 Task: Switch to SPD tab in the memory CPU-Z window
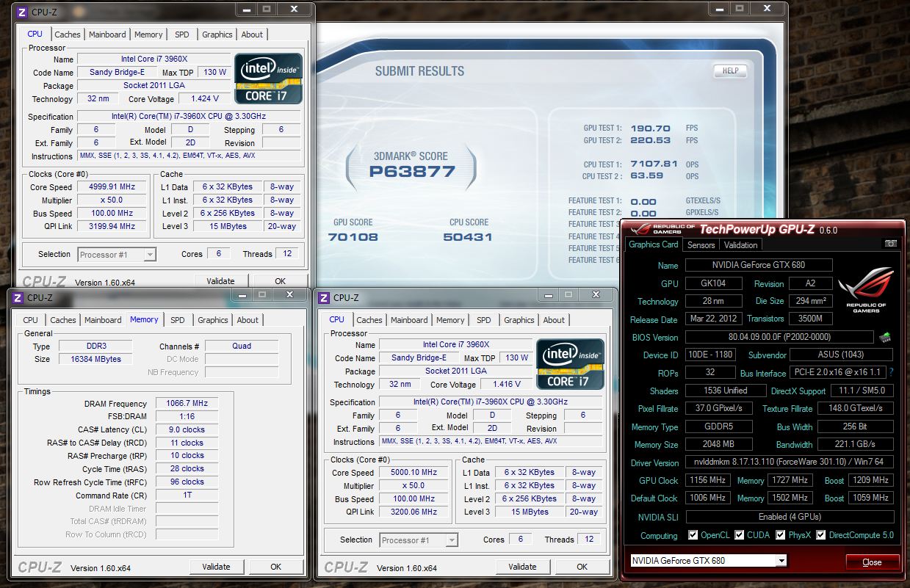(177, 320)
